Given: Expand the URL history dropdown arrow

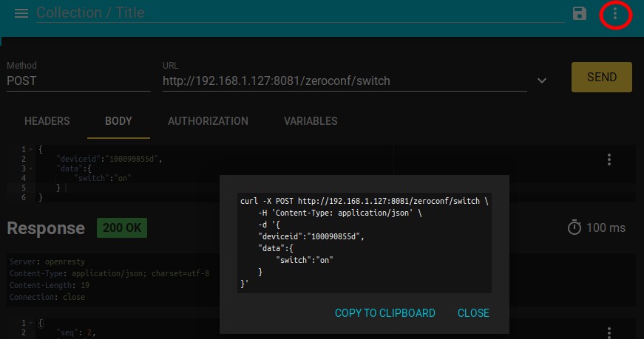Looking at the screenshot, I should 542,81.
